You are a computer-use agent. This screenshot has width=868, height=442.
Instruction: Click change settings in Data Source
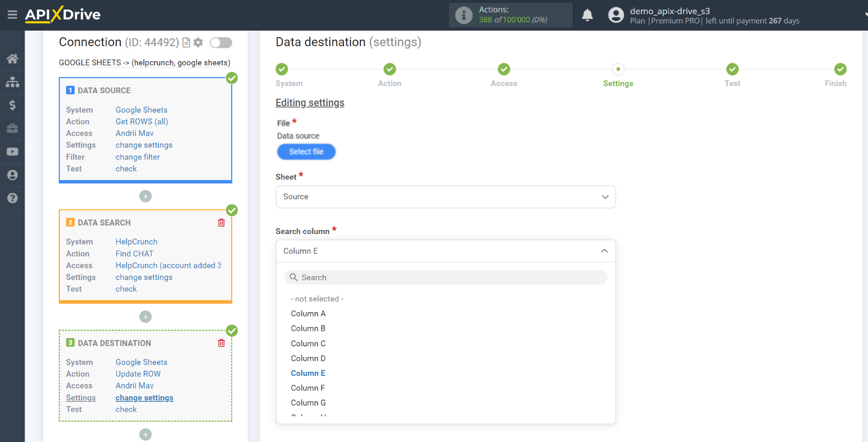point(144,145)
